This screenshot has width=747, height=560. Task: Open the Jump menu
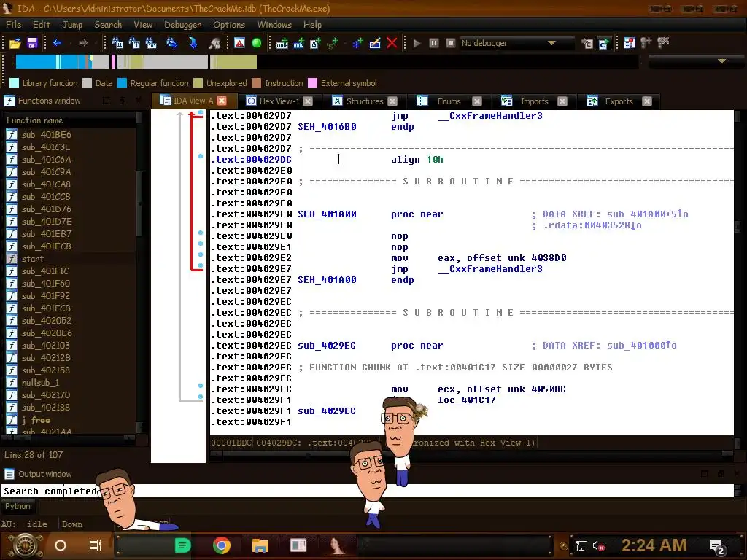[72, 25]
